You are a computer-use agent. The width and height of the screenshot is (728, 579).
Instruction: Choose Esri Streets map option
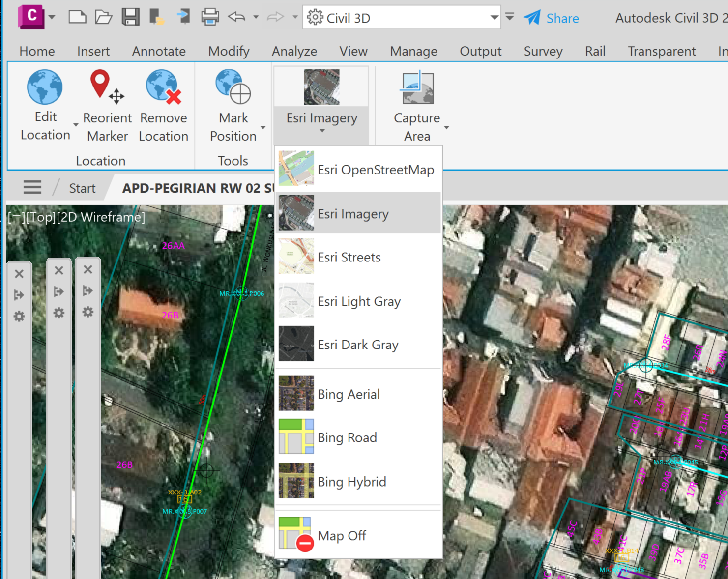click(x=358, y=257)
